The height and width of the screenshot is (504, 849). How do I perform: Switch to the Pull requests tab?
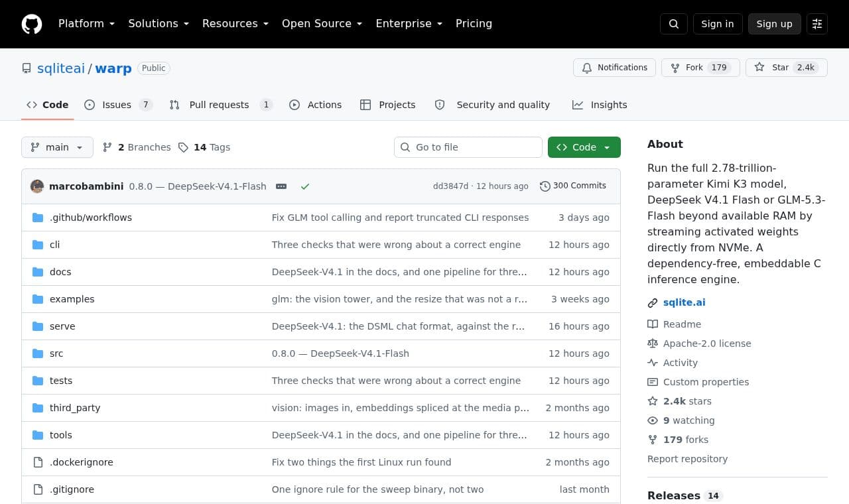point(220,105)
